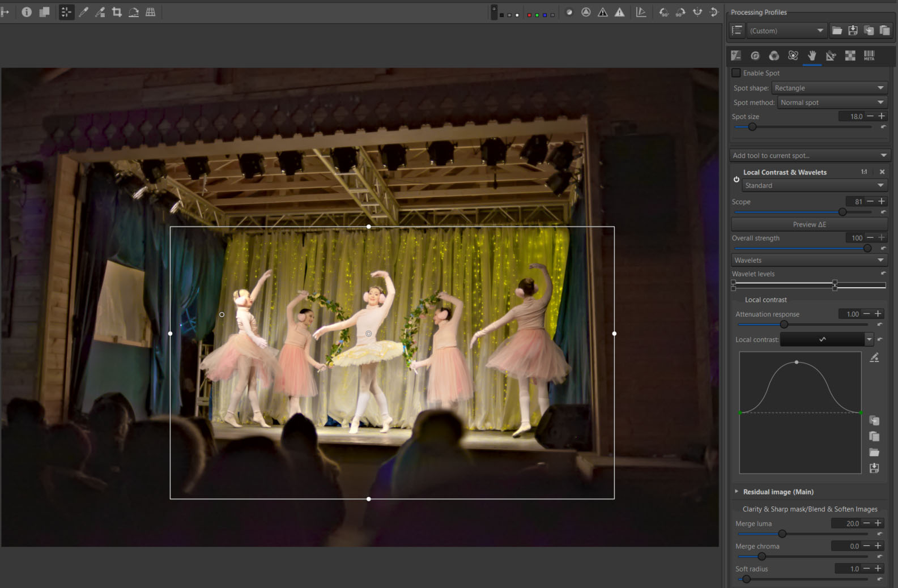
Task: Open the image info overlay icon
Action: click(27, 12)
